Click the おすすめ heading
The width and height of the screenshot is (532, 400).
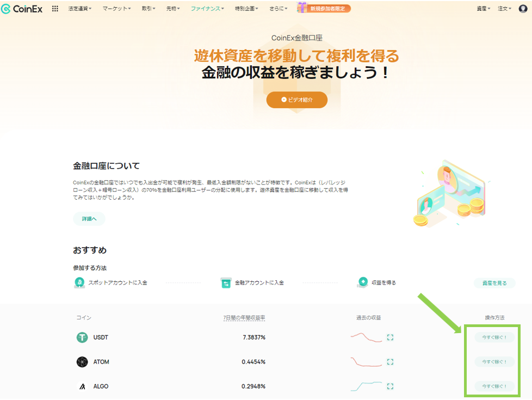coord(90,250)
